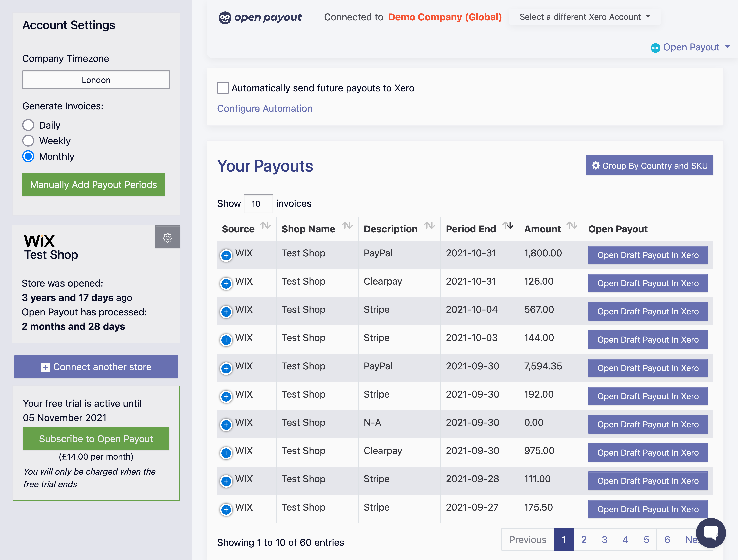Image resolution: width=738 pixels, height=560 pixels.
Task: Go to payouts page 4
Action: 626,539
